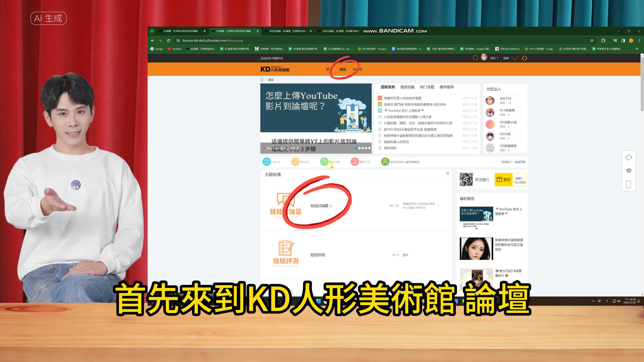Show more bookmarks with the double chevron
This screenshot has height=362, width=644.
(637, 49)
